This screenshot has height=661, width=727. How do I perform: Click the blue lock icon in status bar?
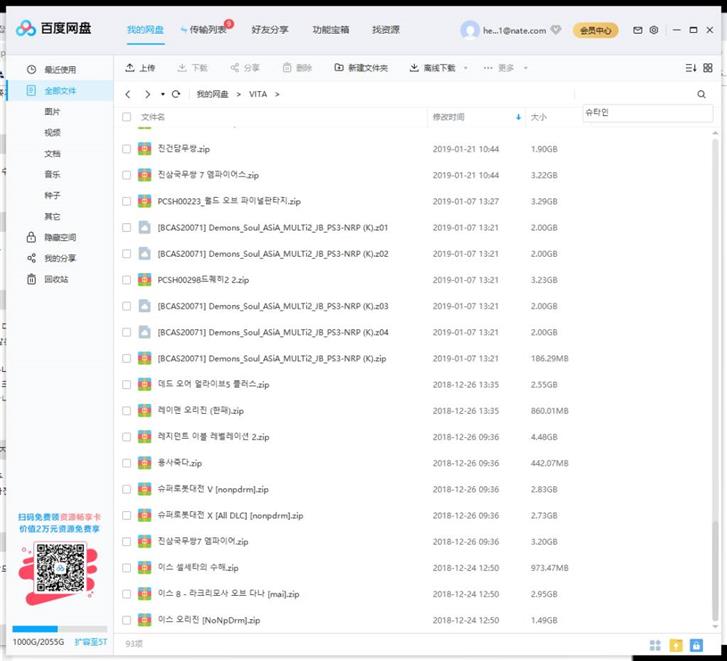(696, 645)
